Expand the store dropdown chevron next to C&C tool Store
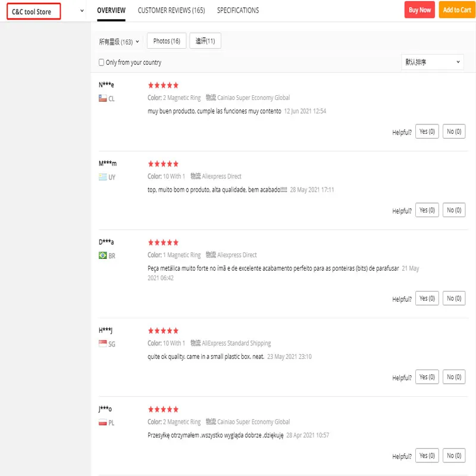The height and width of the screenshot is (476, 476). 82,11
